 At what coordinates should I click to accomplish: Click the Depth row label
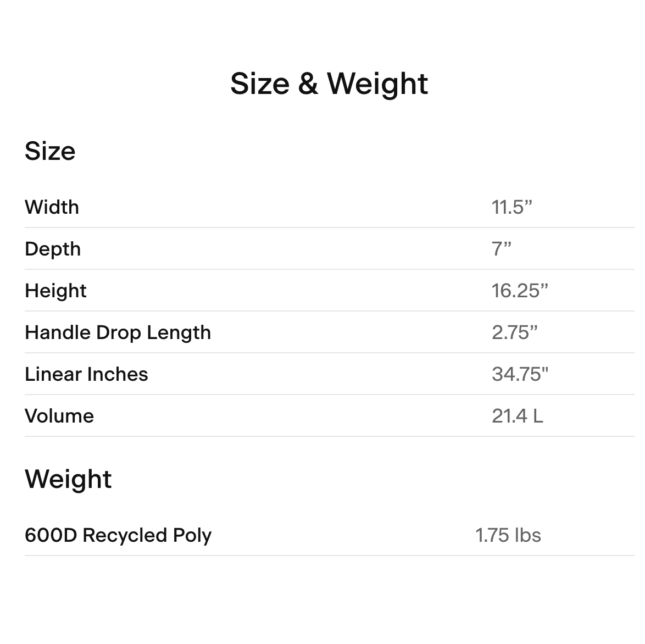point(53,249)
